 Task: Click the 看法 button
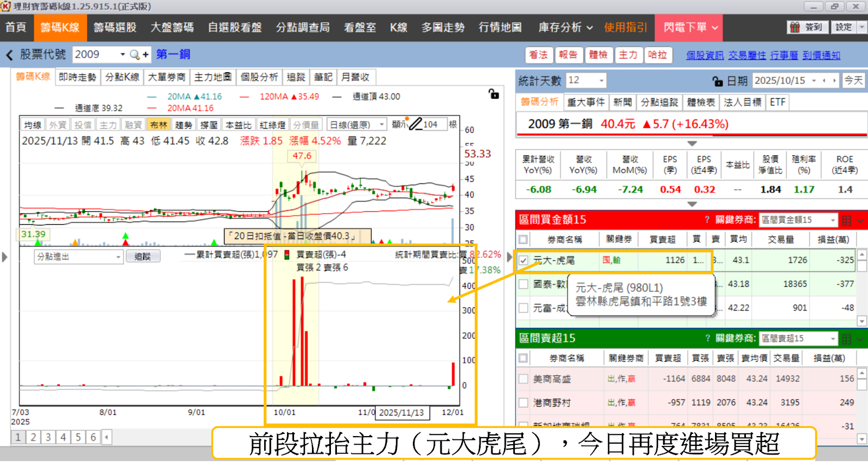539,55
